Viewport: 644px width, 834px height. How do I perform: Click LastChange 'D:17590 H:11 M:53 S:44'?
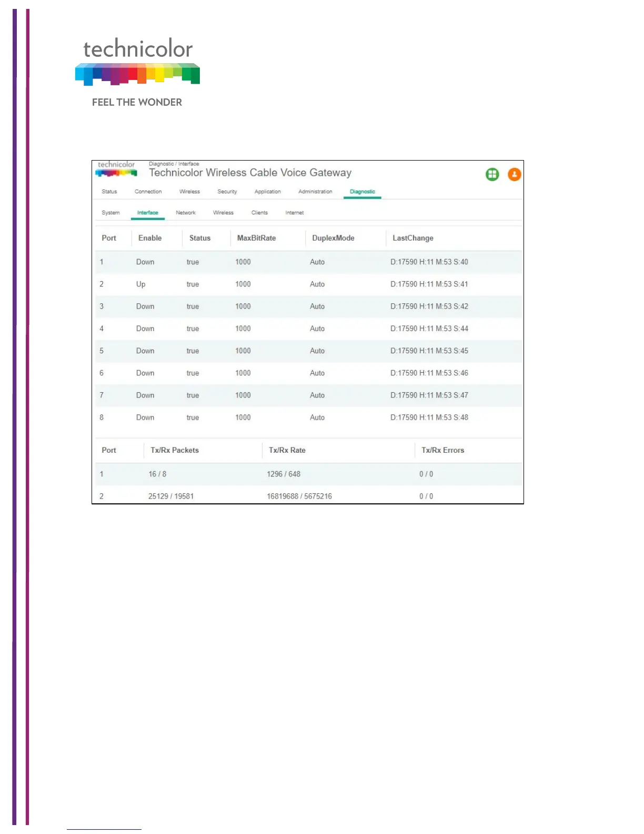coord(429,328)
